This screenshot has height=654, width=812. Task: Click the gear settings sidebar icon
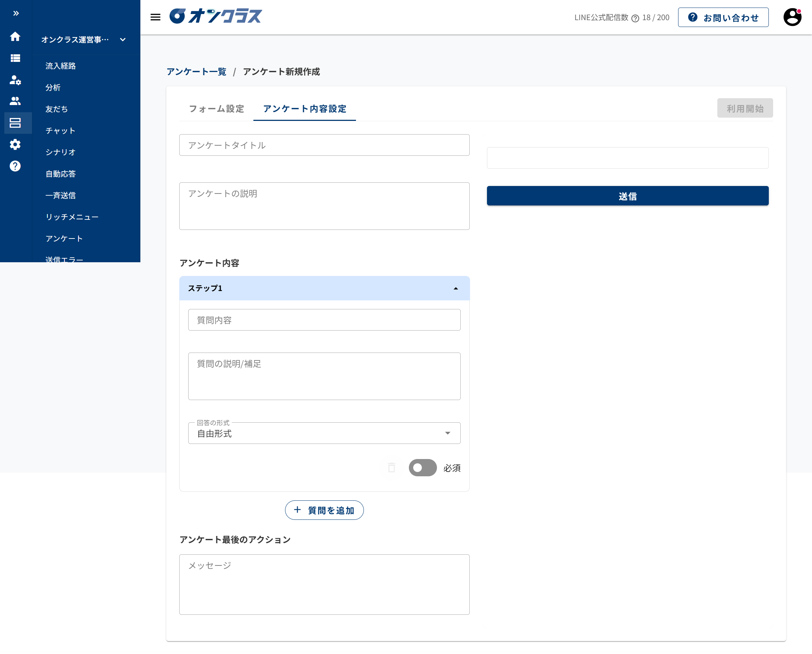tap(15, 145)
